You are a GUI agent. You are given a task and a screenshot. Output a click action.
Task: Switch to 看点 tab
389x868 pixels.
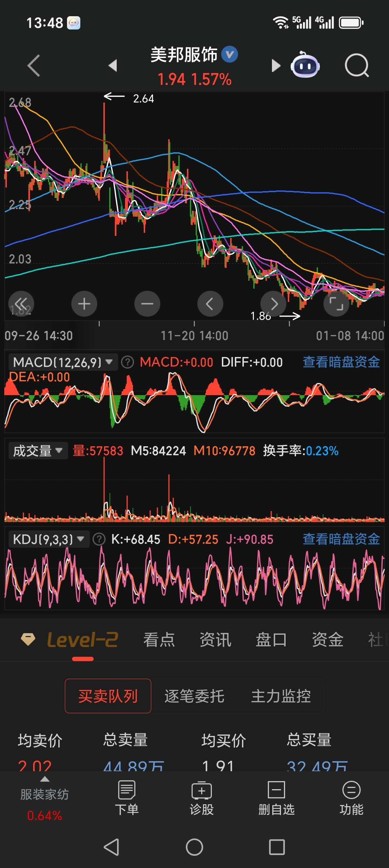[159, 640]
